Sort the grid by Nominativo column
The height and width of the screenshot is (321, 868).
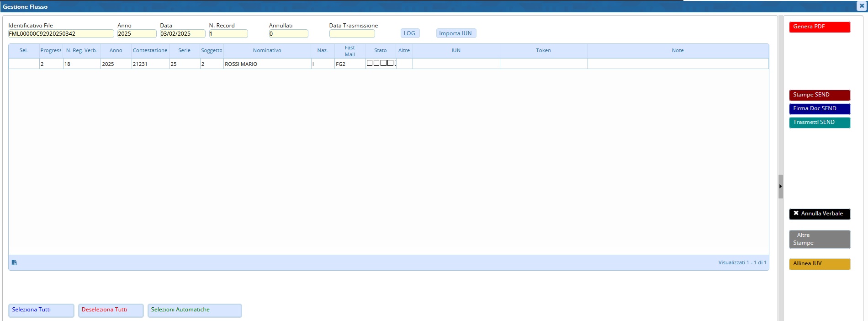click(x=267, y=51)
